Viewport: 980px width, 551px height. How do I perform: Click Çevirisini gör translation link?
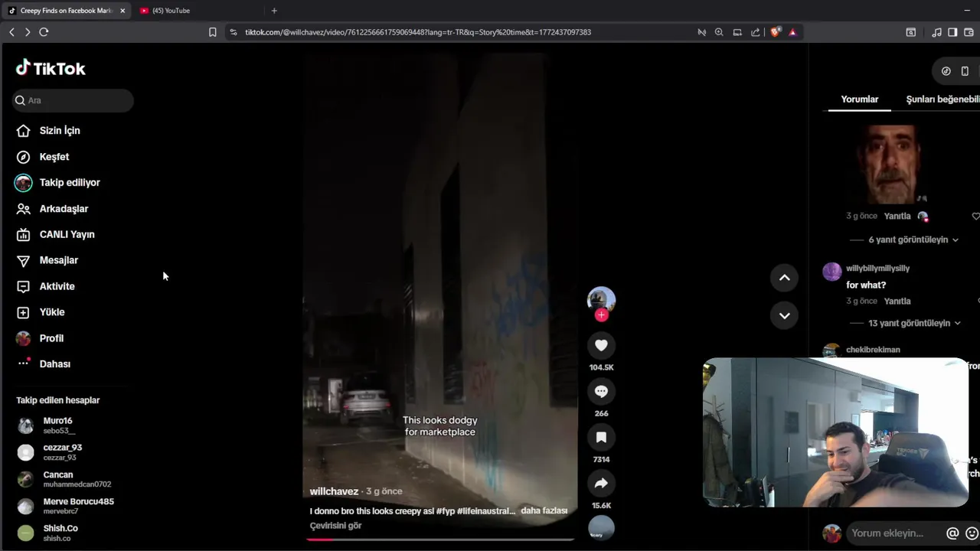(x=335, y=526)
